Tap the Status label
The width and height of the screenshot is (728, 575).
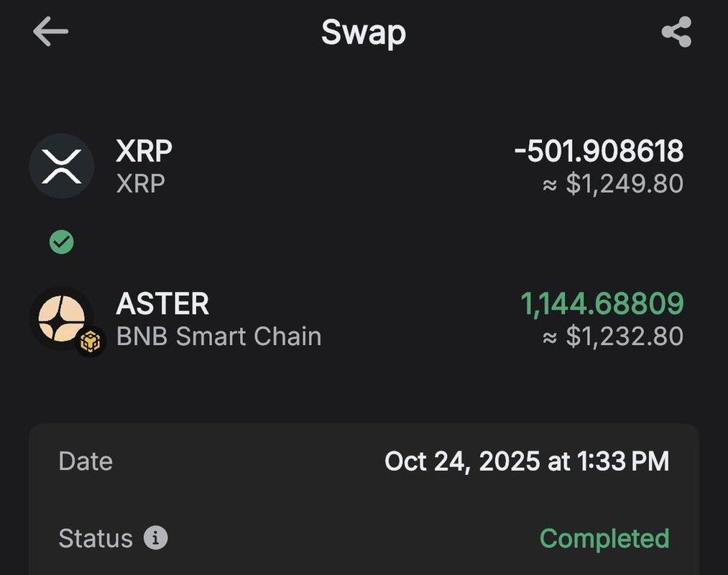coord(96,538)
